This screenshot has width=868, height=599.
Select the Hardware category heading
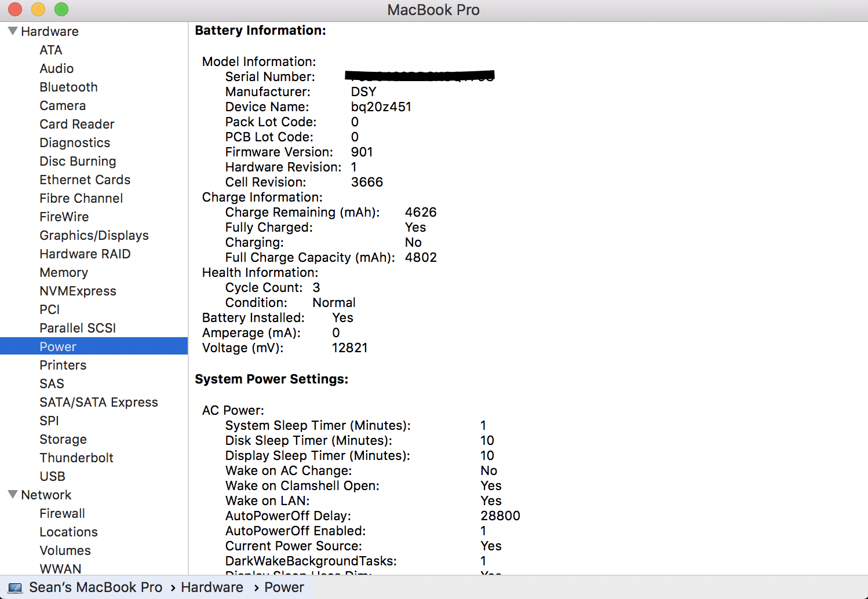pos(50,31)
